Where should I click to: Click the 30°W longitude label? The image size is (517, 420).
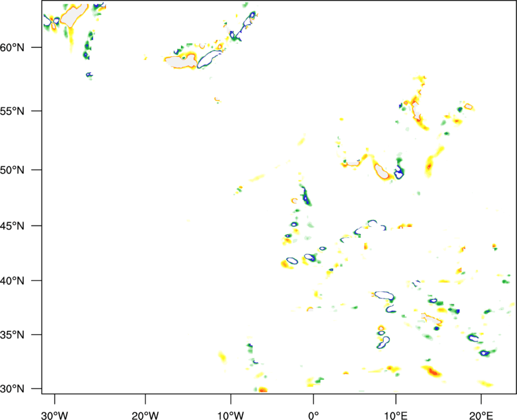[x=54, y=415]
